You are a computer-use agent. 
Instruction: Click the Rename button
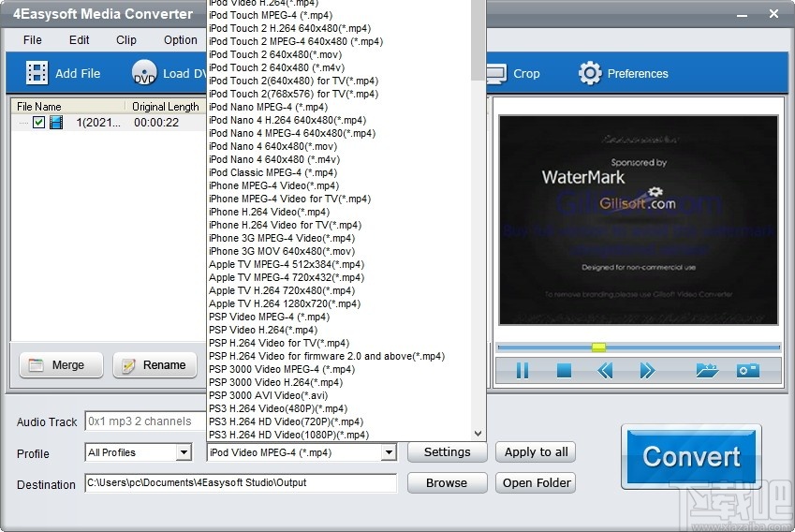click(155, 365)
